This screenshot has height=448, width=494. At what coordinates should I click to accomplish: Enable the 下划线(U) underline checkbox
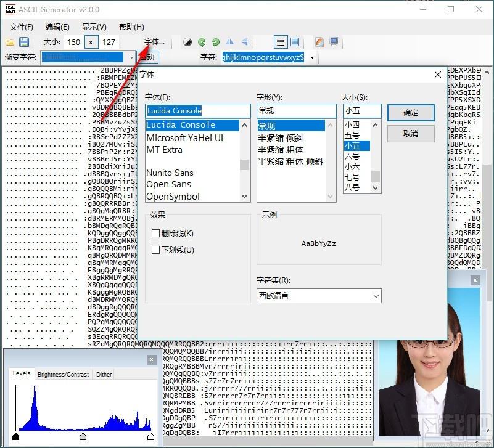[155, 250]
